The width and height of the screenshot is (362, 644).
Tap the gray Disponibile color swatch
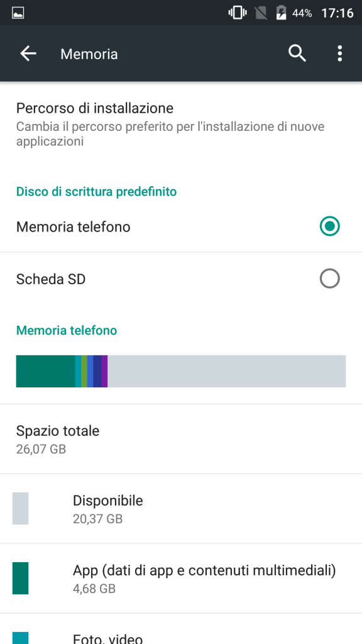coord(20,508)
